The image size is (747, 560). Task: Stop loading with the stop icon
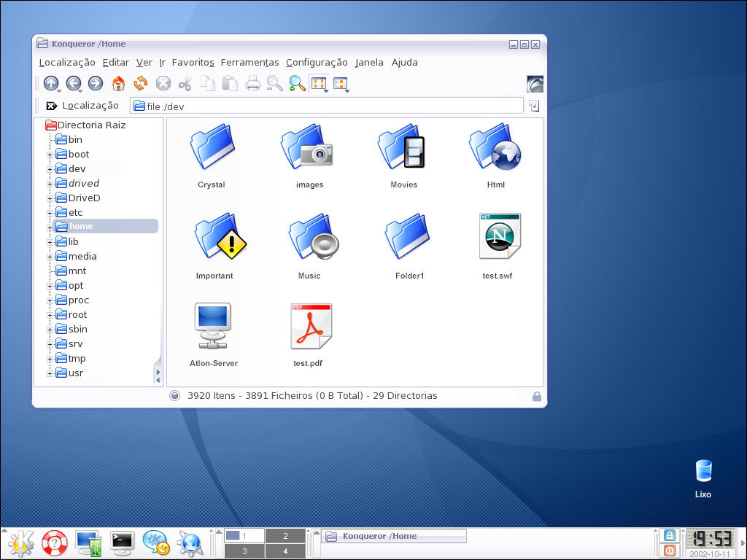pos(163,83)
